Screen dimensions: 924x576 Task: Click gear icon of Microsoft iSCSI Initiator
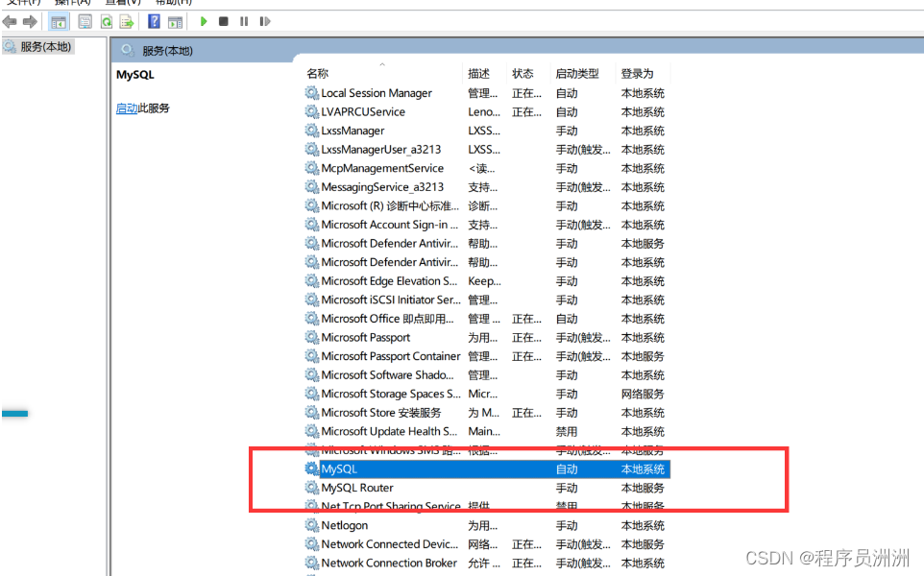[x=312, y=300]
